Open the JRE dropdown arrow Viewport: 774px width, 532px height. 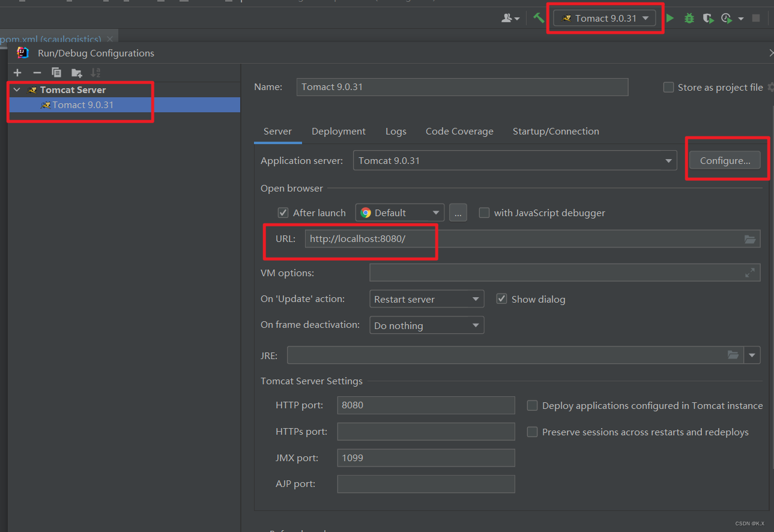tap(752, 355)
